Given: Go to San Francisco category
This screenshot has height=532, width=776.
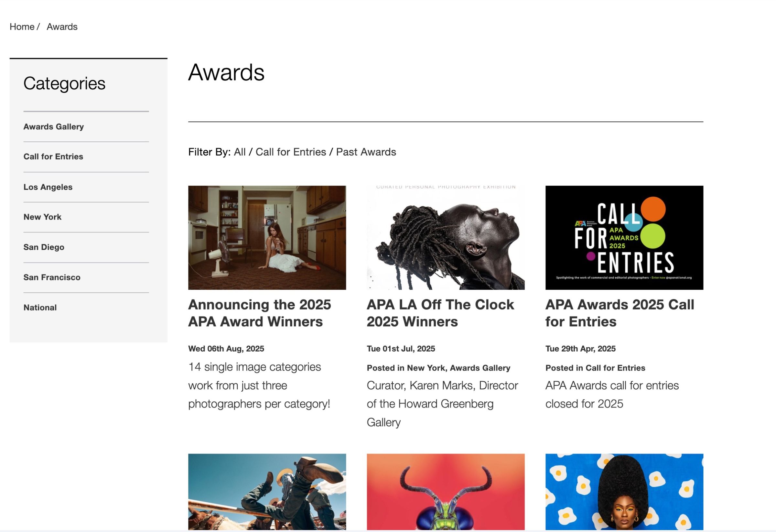Looking at the screenshot, I should [52, 277].
